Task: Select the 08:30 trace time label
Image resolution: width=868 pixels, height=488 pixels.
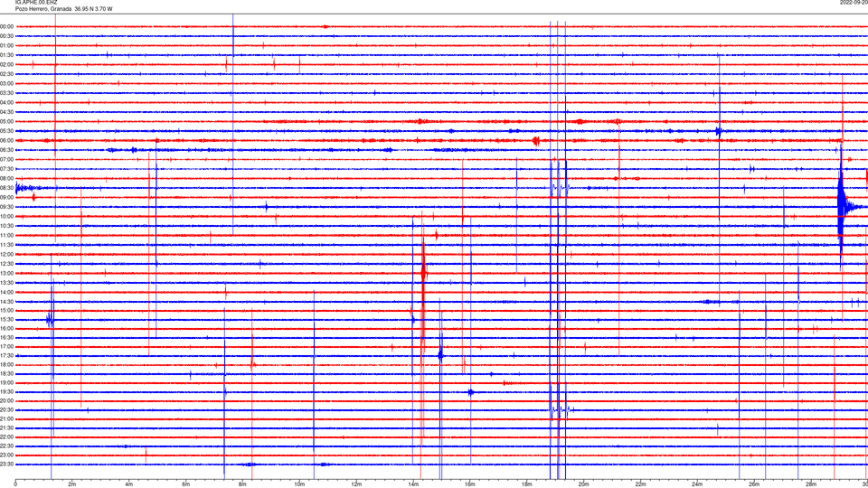Action: pyautogui.click(x=6, y=188)
